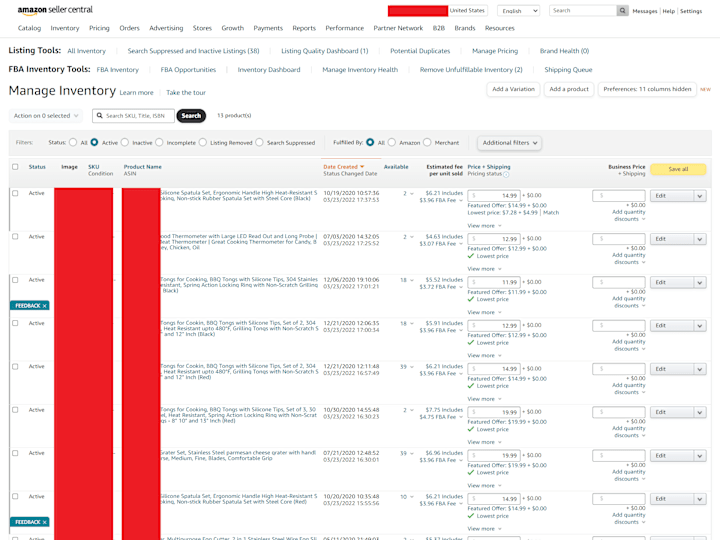Open the Action on 0 selected dropdown
This screenshot has width=720, height=540.
pos(46,116)
